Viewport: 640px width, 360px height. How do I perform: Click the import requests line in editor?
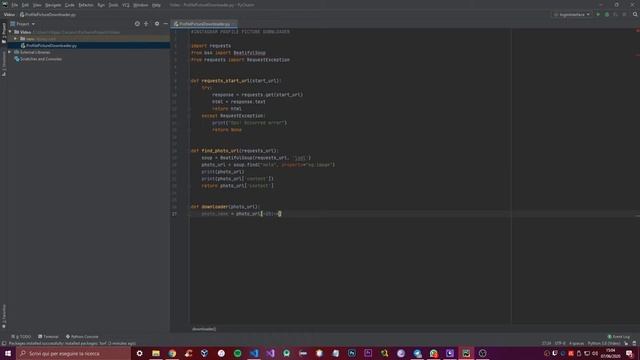[211, 46]
